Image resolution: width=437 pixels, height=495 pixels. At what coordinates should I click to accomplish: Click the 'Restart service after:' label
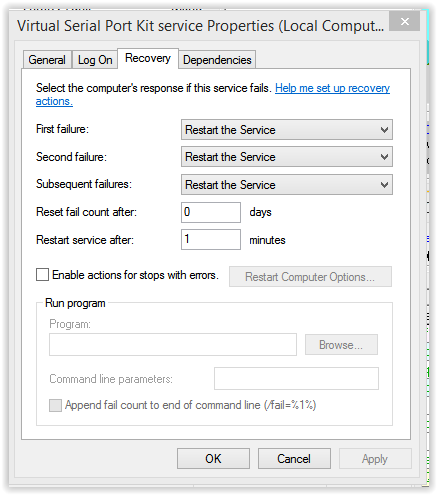[x=85, y=240]
